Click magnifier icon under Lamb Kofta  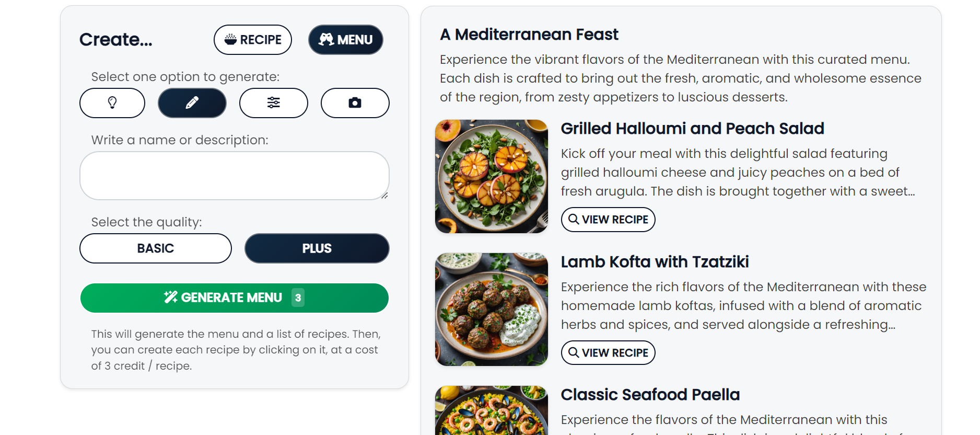pyautogui.click(x=574, y=352)
